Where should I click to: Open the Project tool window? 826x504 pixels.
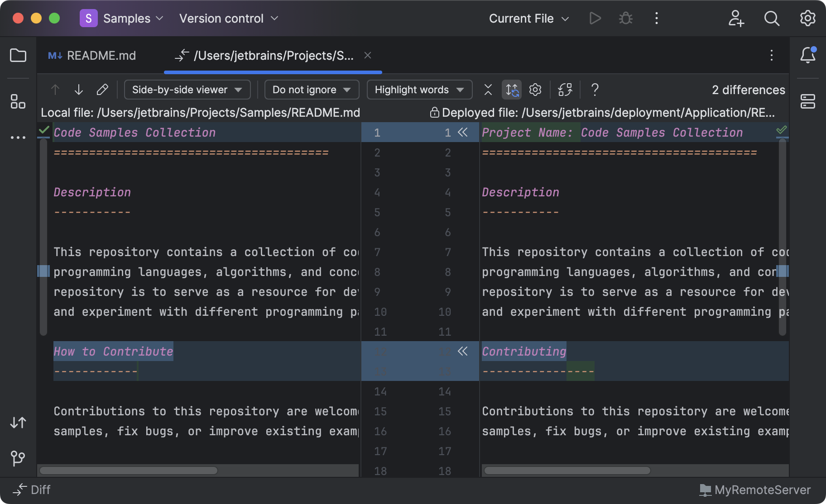[18, 55]
